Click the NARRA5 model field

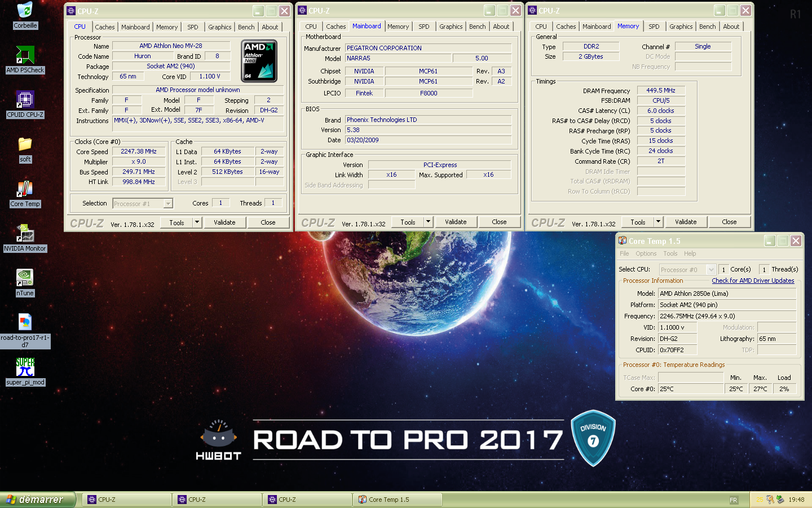(x=398, y=58)
